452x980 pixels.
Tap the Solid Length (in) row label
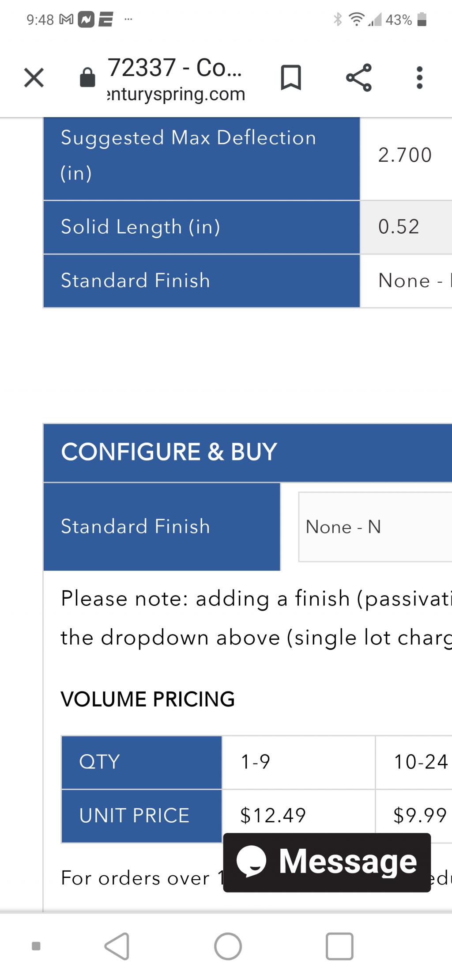[x=140, y=227]
